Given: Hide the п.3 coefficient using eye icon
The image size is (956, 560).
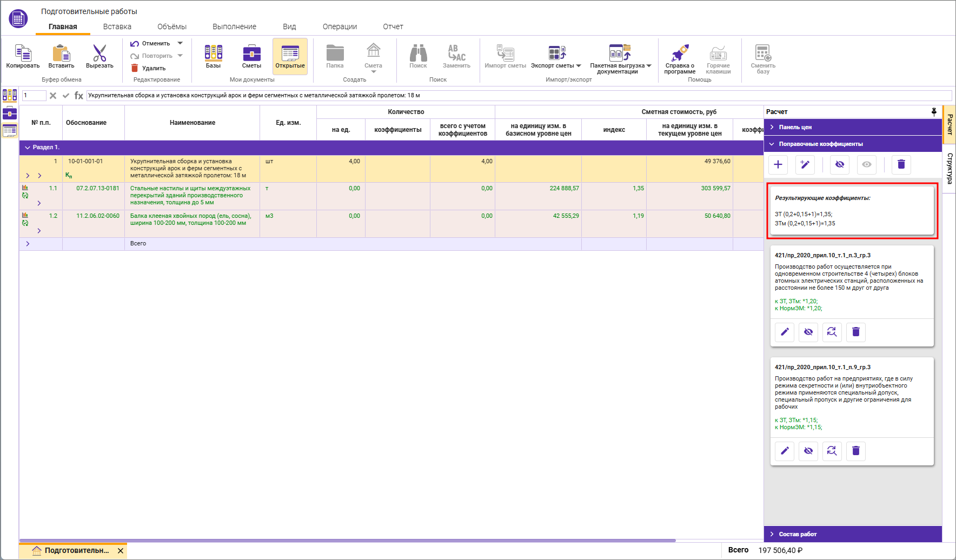Looking at the screenshot, I should [808, 332].
